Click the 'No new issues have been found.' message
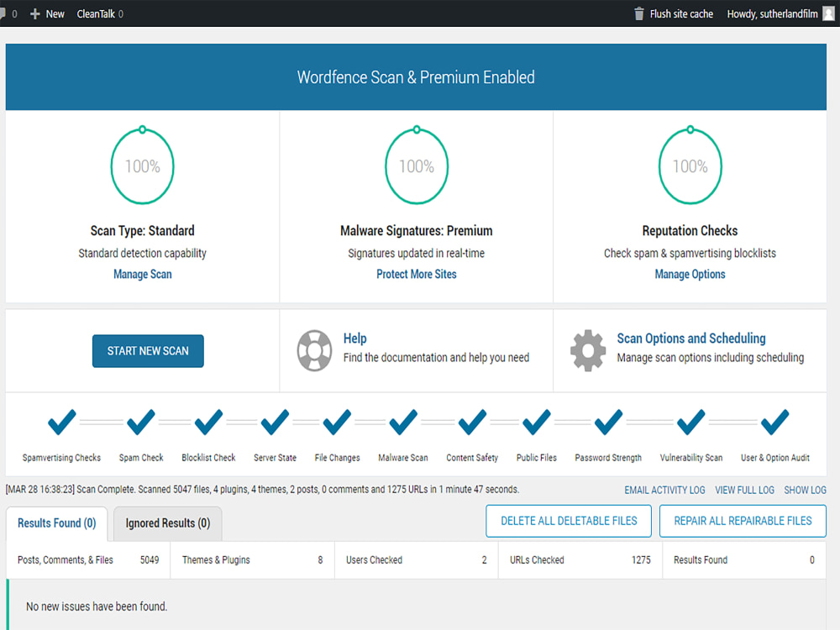The image size is (840, 630). [x=97, y=606]
